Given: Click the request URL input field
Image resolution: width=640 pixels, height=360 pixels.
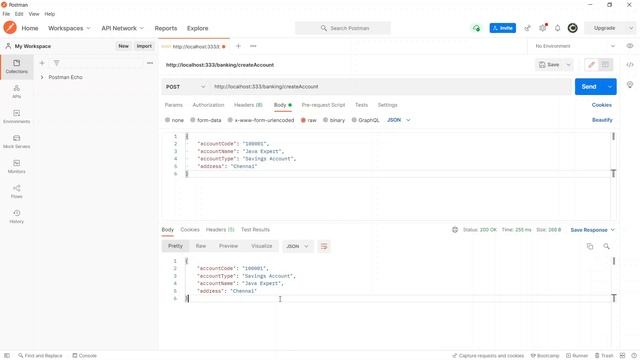Looking at the screenshot, I should tap(391, 87).
